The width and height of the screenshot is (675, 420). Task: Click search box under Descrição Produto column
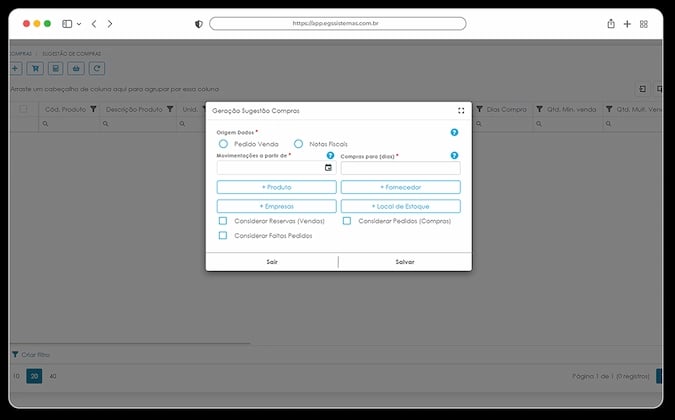(138, 124)
